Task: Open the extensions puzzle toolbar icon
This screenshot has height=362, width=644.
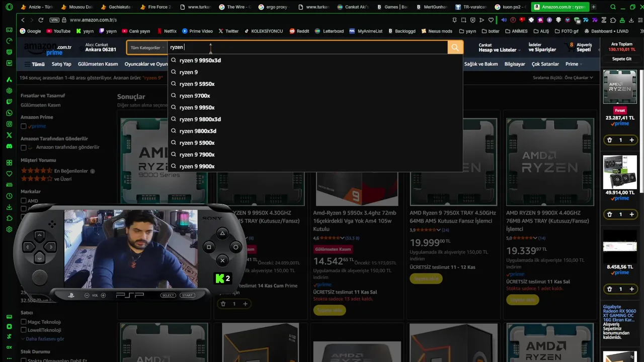Action: coord(613,20)
